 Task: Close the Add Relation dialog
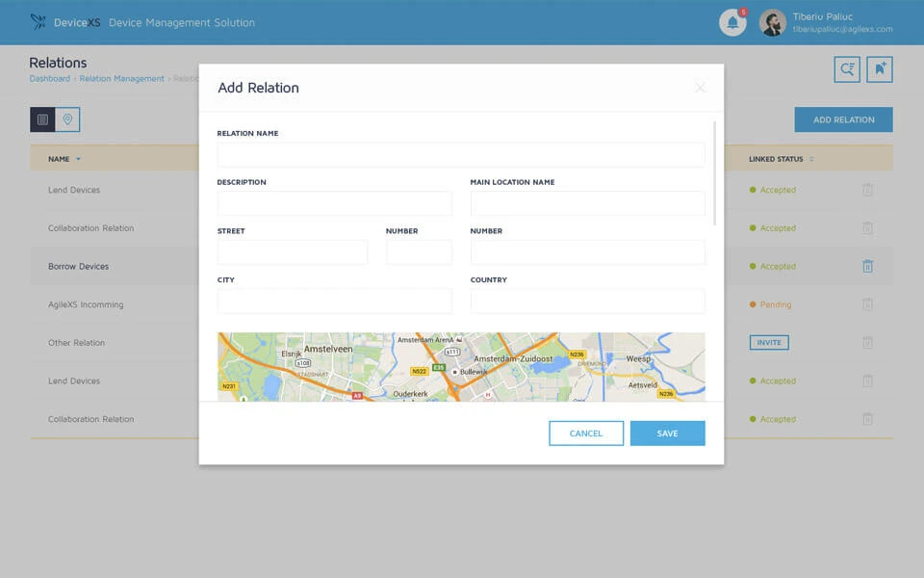click(700, 88)
